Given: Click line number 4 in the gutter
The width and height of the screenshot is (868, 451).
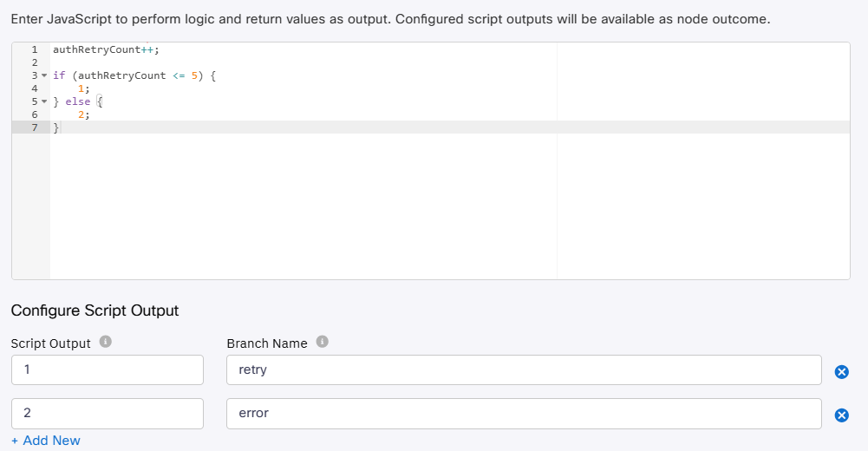Looking at the screenshot, I should point(34,88).
